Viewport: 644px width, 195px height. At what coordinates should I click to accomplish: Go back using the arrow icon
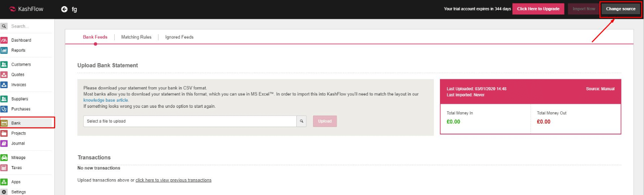pos(64,9)
